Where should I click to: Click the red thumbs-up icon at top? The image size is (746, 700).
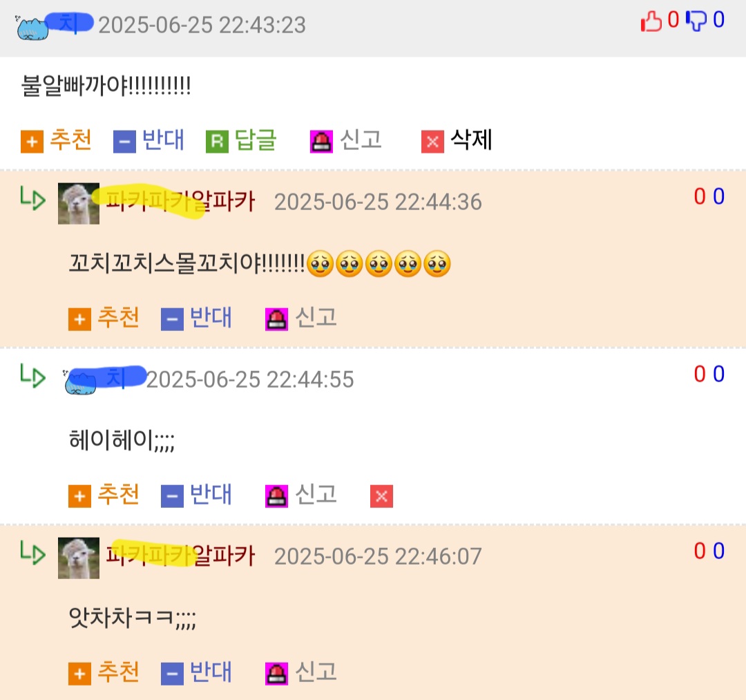click(651, 21)
